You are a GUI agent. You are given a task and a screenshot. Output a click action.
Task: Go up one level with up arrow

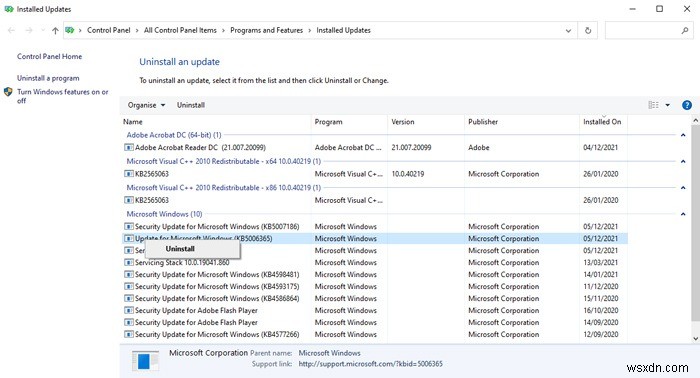coord(55,30)
